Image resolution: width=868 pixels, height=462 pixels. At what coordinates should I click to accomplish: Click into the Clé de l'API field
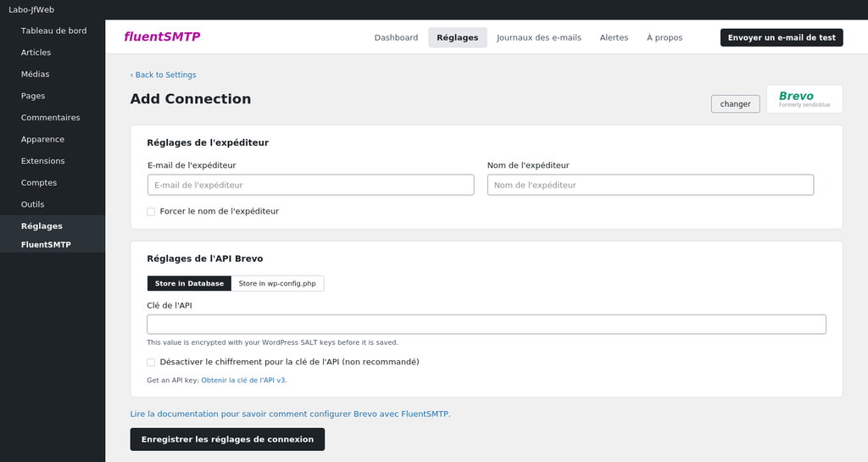tap(487, 324)
